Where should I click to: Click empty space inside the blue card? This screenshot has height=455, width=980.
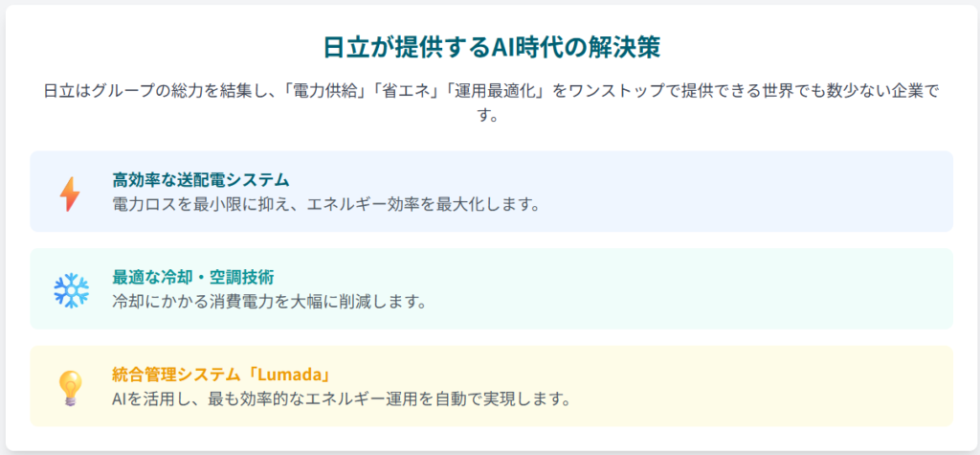766,192
